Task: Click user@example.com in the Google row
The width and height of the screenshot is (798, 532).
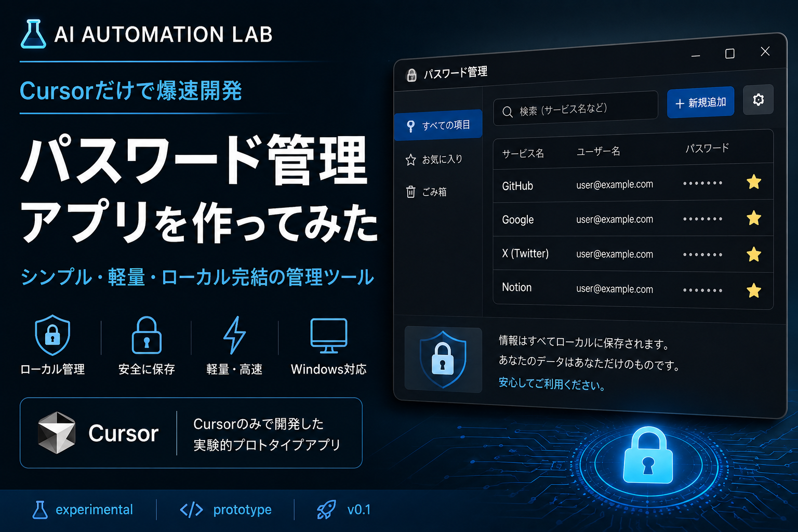Action: click(x=615, y=219)
